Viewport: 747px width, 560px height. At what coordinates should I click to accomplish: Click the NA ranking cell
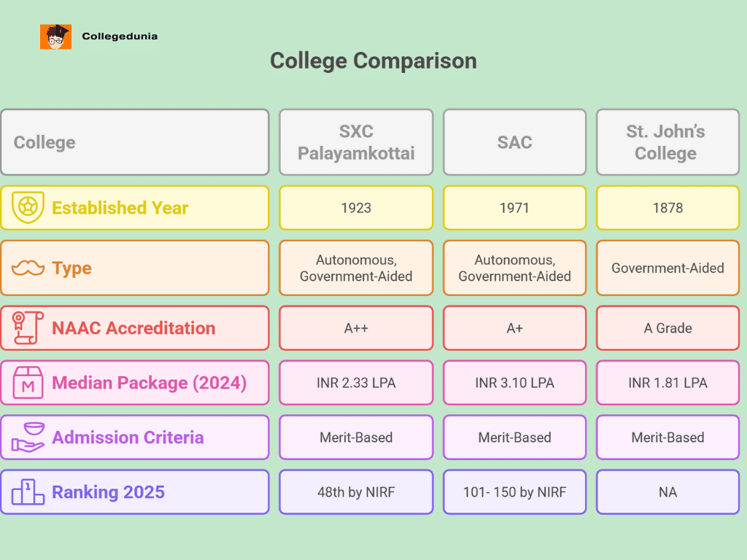(667, 492)
